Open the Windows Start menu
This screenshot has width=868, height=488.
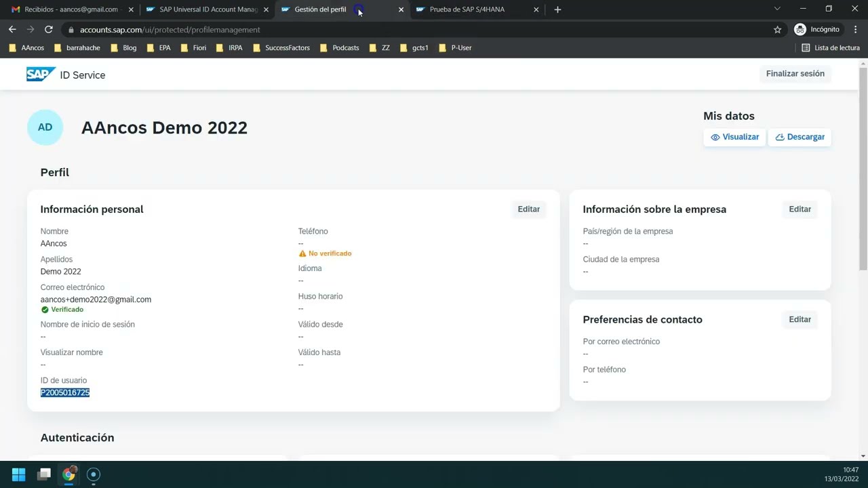pyautogui.click(x=18, y=474)
